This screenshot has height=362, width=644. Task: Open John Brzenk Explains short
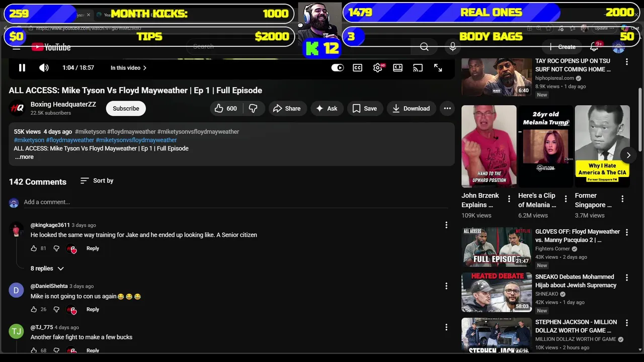[489, 146]
